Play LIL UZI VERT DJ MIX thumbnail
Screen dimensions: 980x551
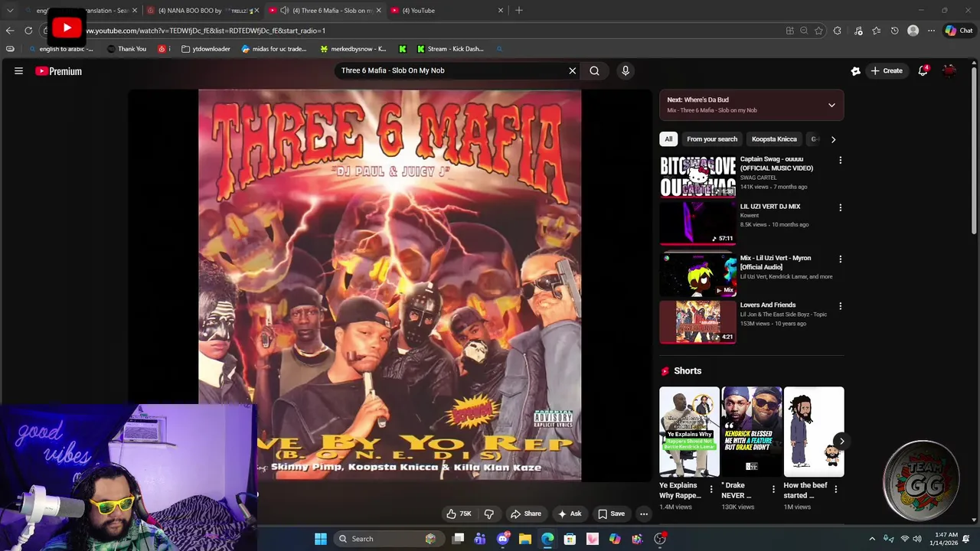coord(697,223)
